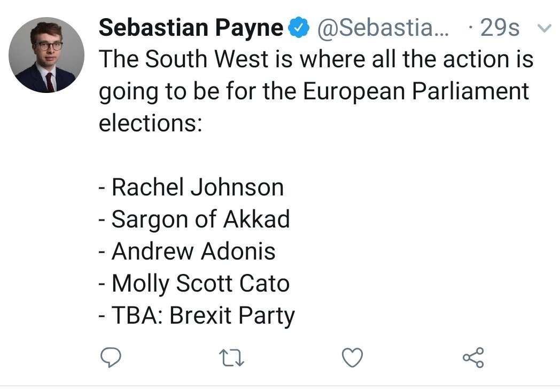The image size is (560, 392).
Task: Click the Sargon of Akkad line
Action: tap(195, 219)
